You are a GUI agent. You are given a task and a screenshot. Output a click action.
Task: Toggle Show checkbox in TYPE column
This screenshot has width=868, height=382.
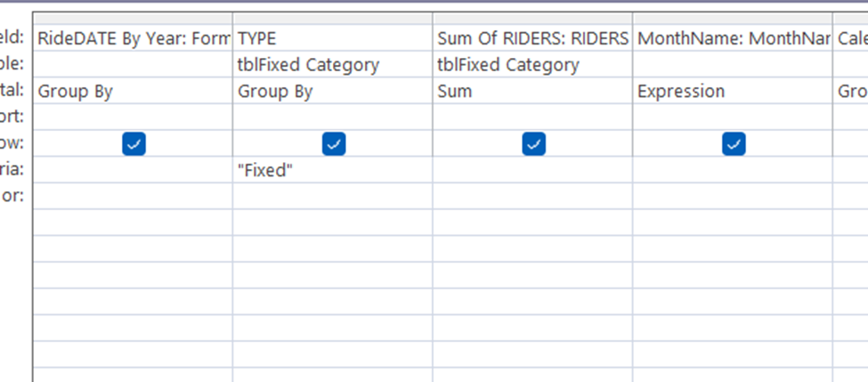click(334, 143)
